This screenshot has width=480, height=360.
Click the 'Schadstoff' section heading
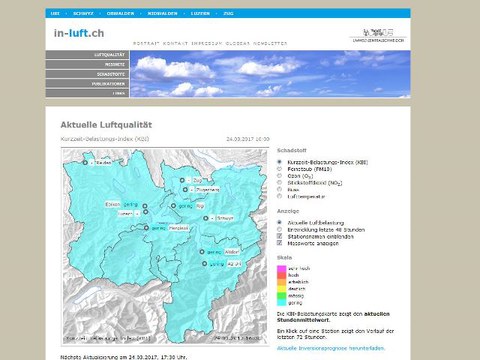pos(292,151)
